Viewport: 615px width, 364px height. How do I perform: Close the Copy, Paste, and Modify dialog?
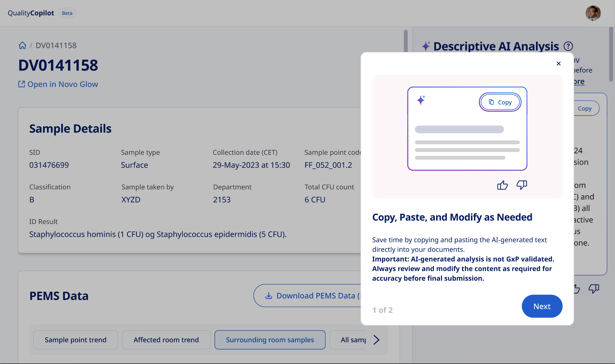(x=559, y=63)
